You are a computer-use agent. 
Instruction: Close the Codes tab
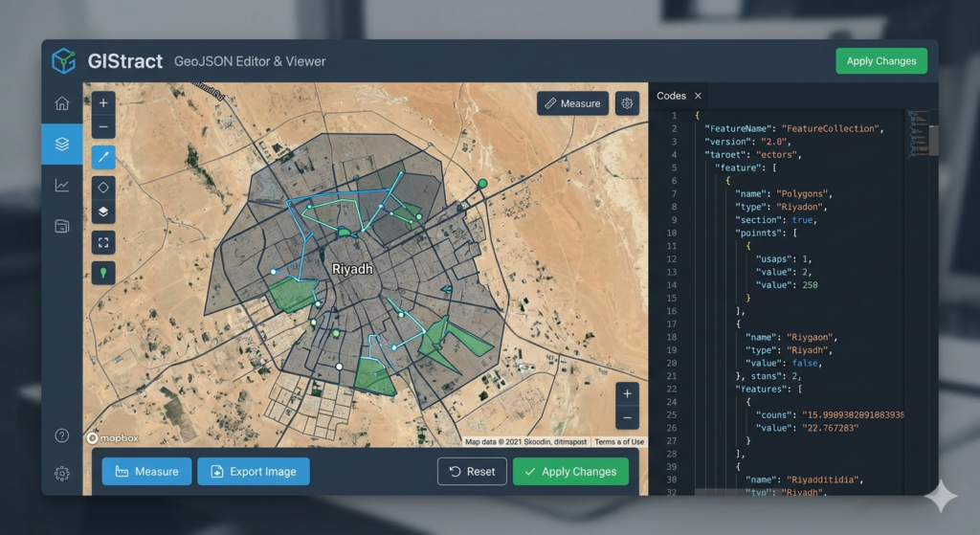pyautogui.click(x=698, y=96)
